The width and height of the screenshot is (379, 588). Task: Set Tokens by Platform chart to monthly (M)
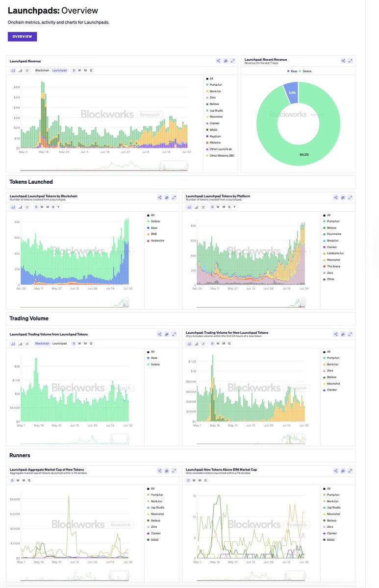(224, 207)
